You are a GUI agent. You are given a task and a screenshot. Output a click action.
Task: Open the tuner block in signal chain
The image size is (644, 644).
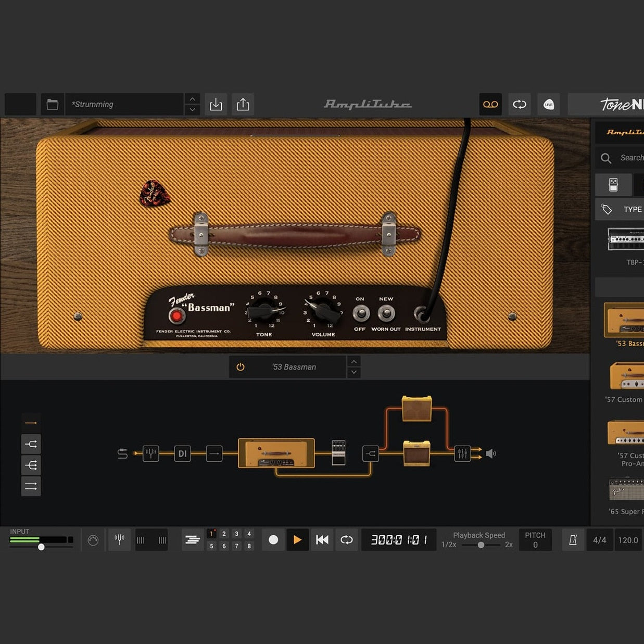coord(151,453)
